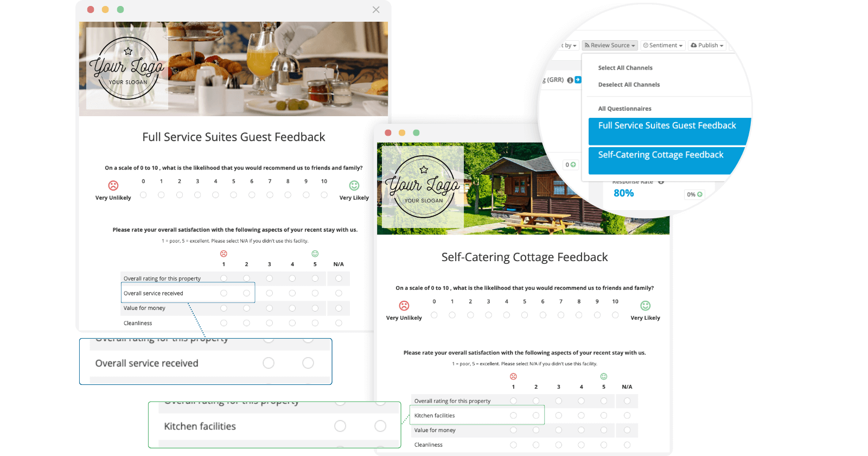Open the Review Source dropdown
868x456 pixels.
coord(610,46)
